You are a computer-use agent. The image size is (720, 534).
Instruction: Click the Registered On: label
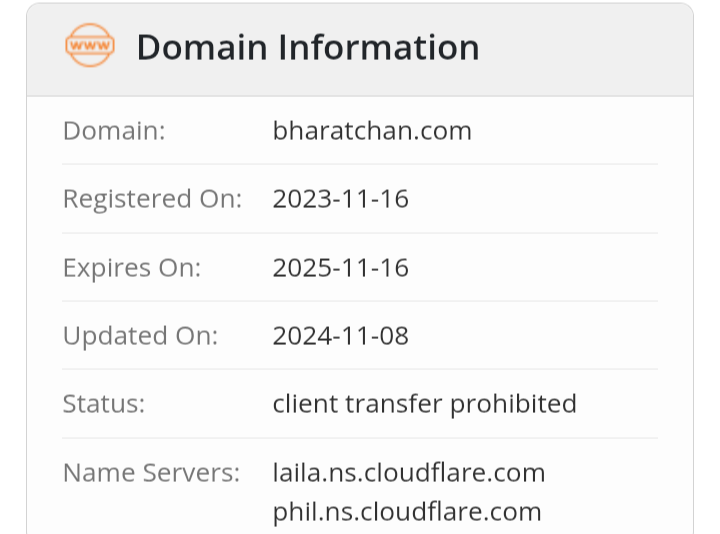(152, 199)
